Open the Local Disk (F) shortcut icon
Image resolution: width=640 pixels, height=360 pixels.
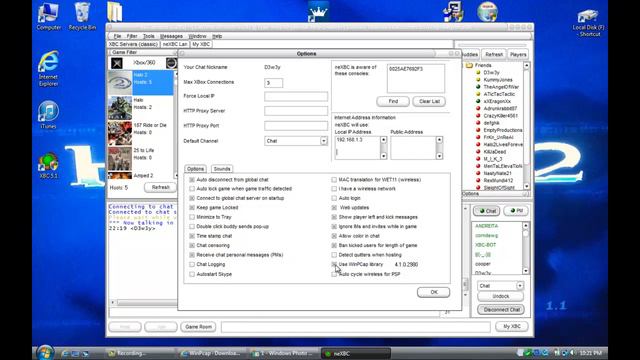tap(588, 22)
